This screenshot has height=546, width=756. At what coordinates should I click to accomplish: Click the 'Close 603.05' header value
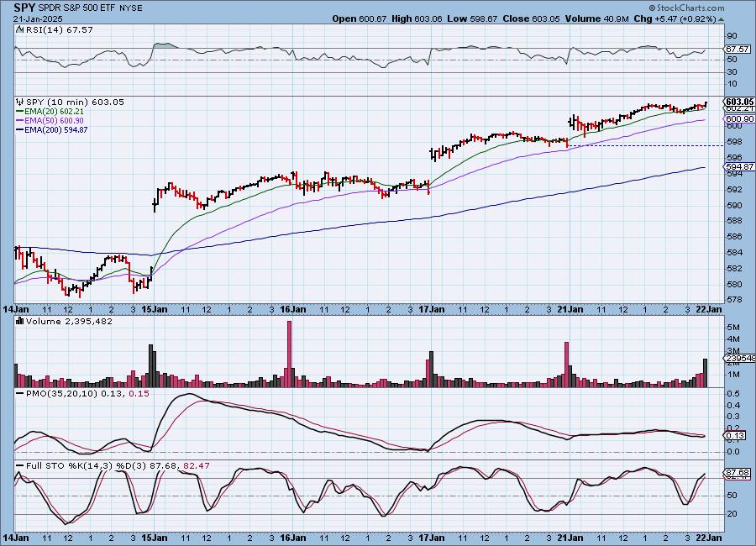532,18
